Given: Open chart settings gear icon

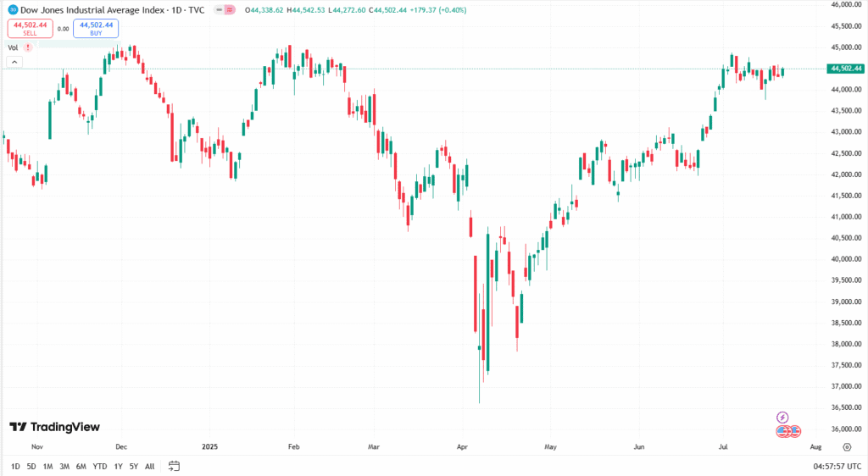Looking at the screenshot, I should [846, 448].
